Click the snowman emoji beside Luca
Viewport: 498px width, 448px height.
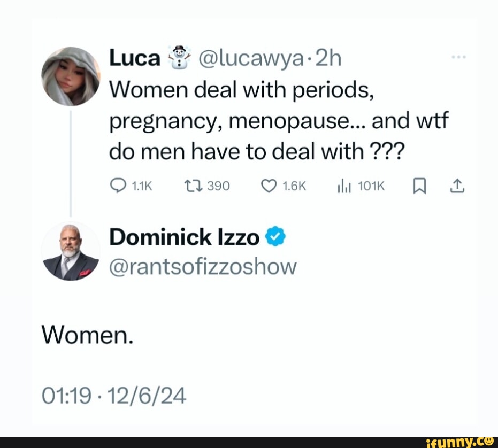(x=180, y=57)
